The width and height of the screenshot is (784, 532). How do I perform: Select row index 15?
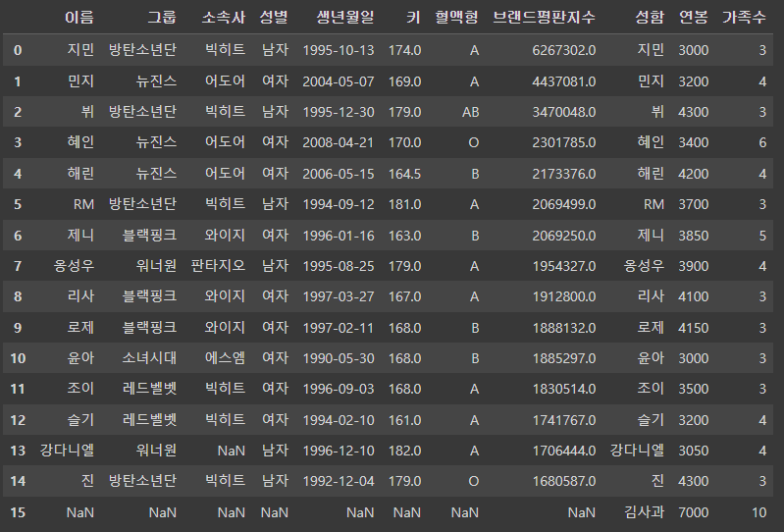pos(18,512)
